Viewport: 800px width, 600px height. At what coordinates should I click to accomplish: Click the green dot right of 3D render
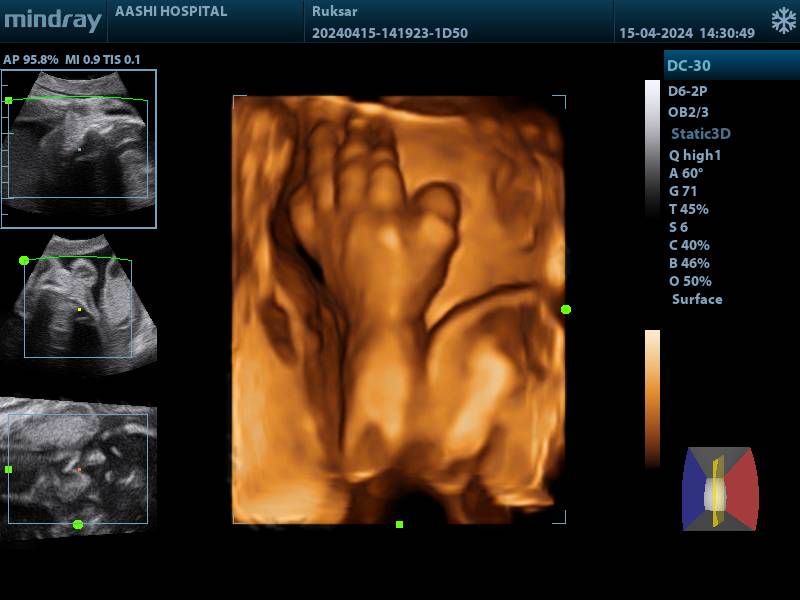click(x=566, y=310)
